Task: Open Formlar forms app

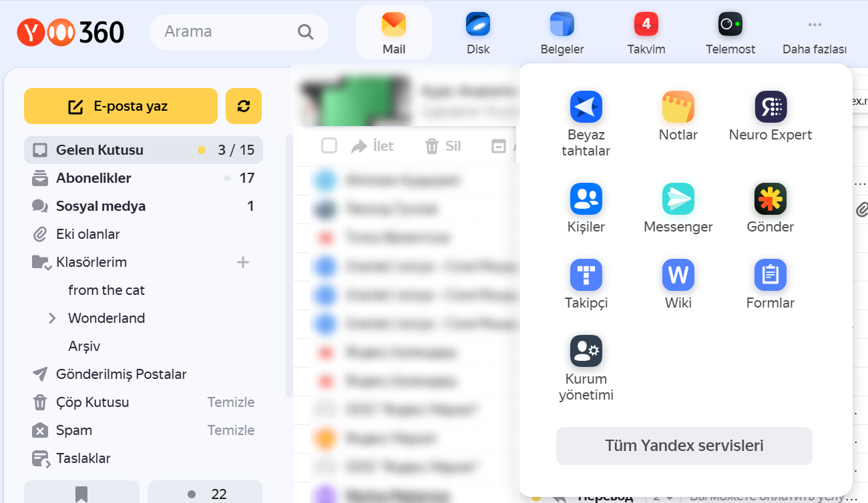Action: (x=770, y=276)
